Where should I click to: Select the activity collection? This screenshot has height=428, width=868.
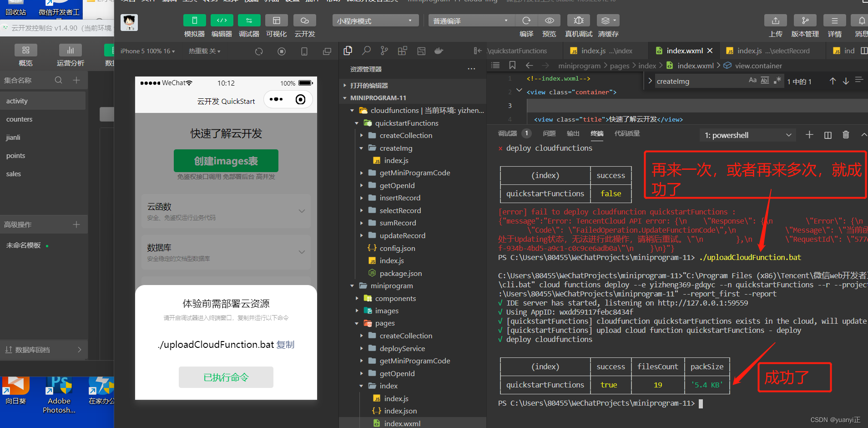(x=43, y=101)
